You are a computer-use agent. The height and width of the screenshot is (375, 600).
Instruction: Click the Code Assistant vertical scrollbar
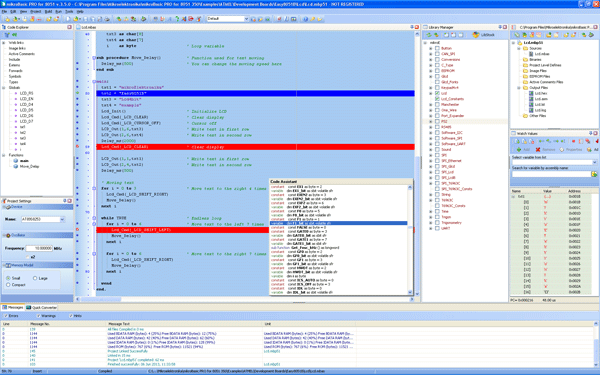[410, 240]
